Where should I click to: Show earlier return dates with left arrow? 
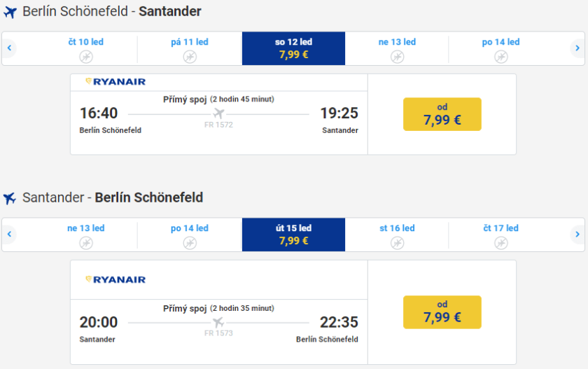tap(10, 235)
